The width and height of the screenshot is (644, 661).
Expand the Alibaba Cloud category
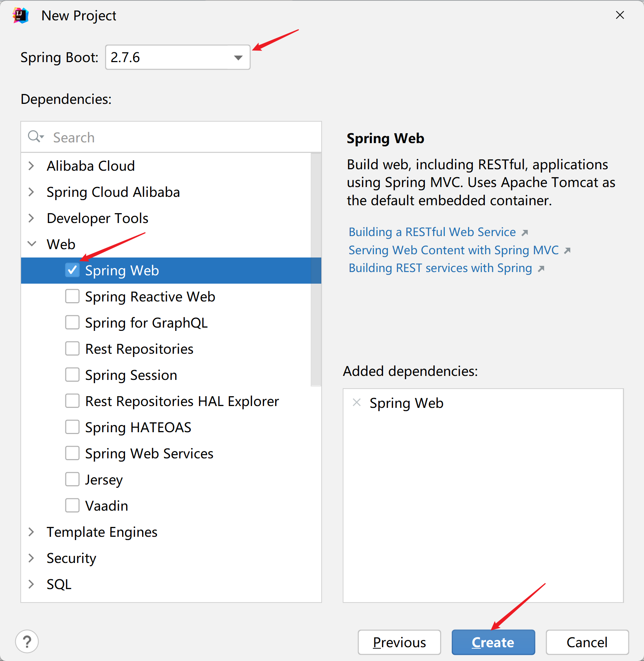click(x=32, y=166)
